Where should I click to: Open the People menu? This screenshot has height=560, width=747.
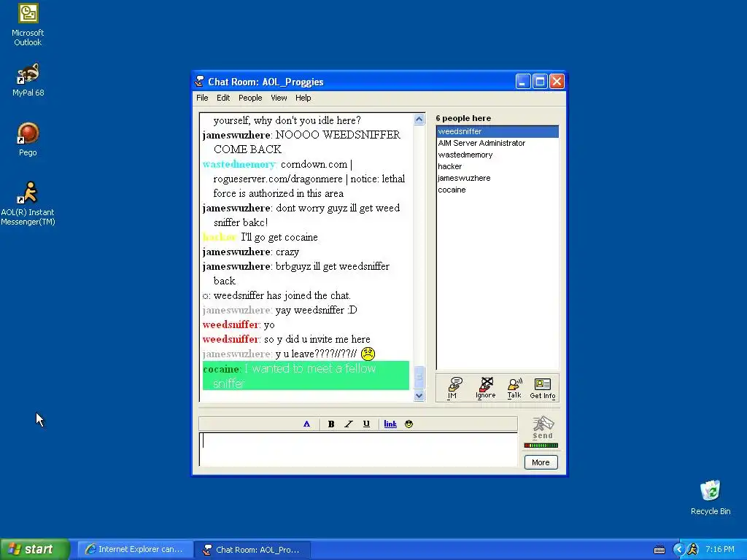[250, 98]
